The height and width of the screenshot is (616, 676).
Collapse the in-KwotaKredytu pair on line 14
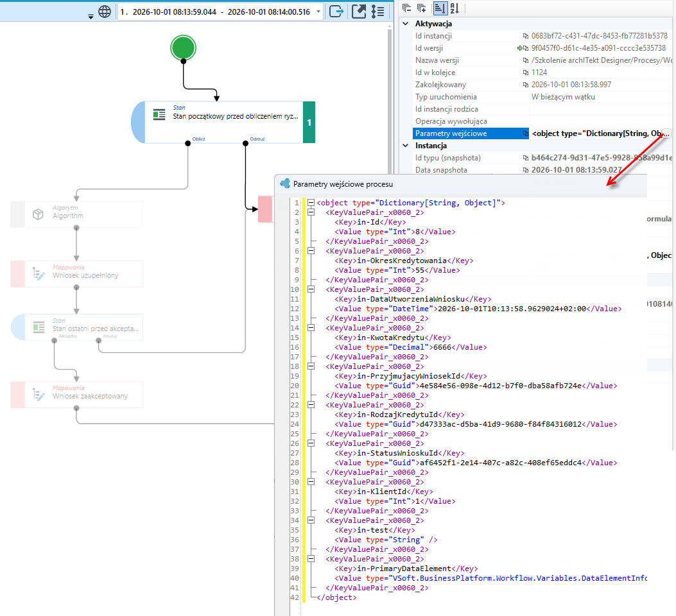311,328
